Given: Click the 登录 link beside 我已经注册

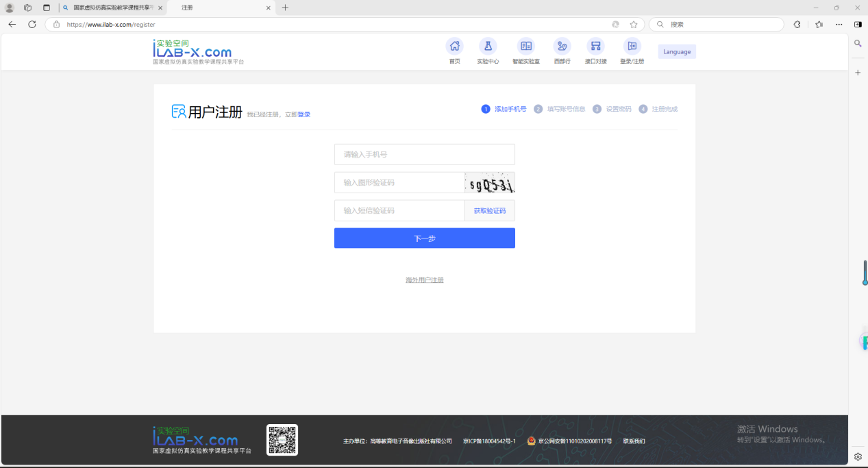Looking at the screenshot, I should click(x=303, y=114).
